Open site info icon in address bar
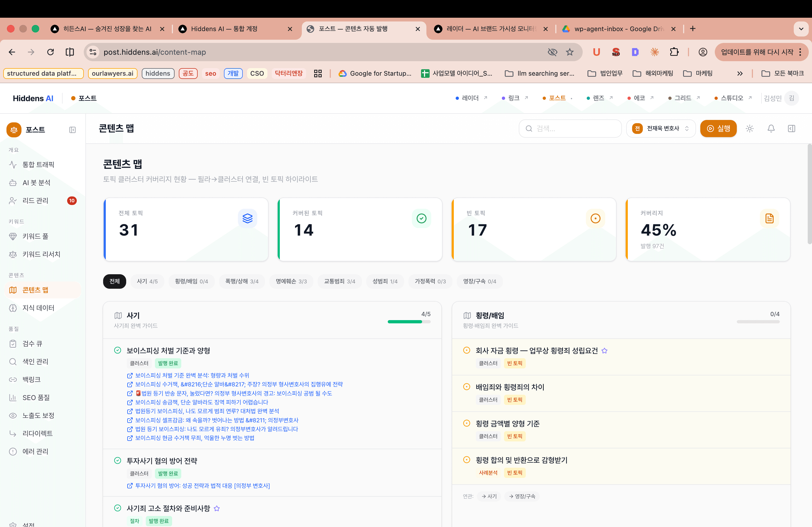This screenshot has height=527, width=812. (x=93, y=52)
